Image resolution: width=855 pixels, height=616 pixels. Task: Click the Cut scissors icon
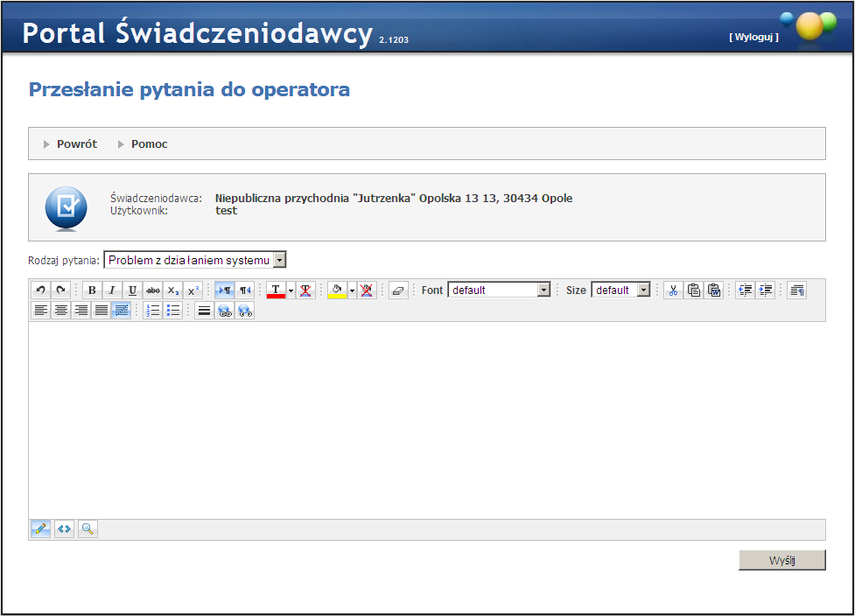tap(673, 290)
